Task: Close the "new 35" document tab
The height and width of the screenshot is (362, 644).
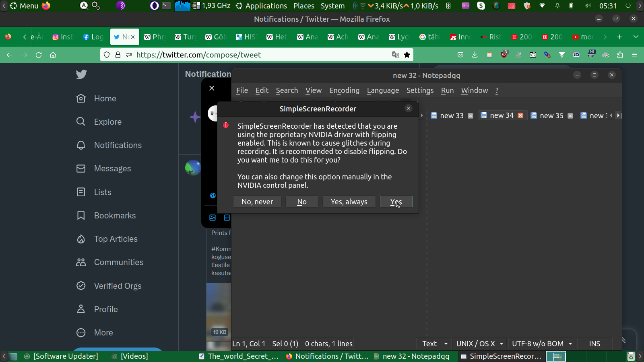Action: coord(570,116)
